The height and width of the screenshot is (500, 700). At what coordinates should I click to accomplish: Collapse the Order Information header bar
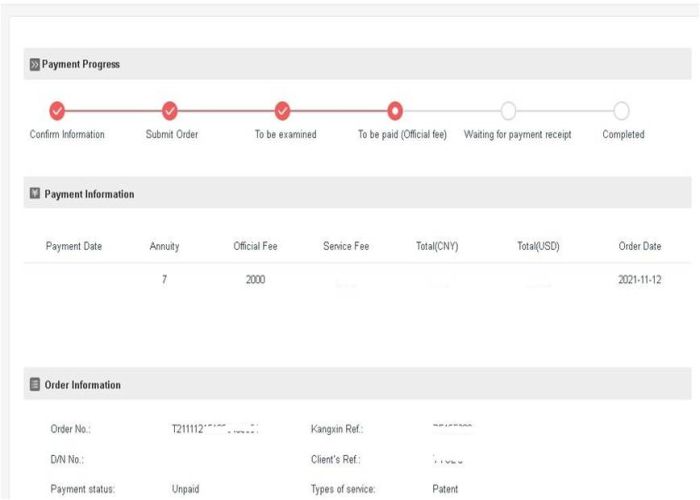357,385
